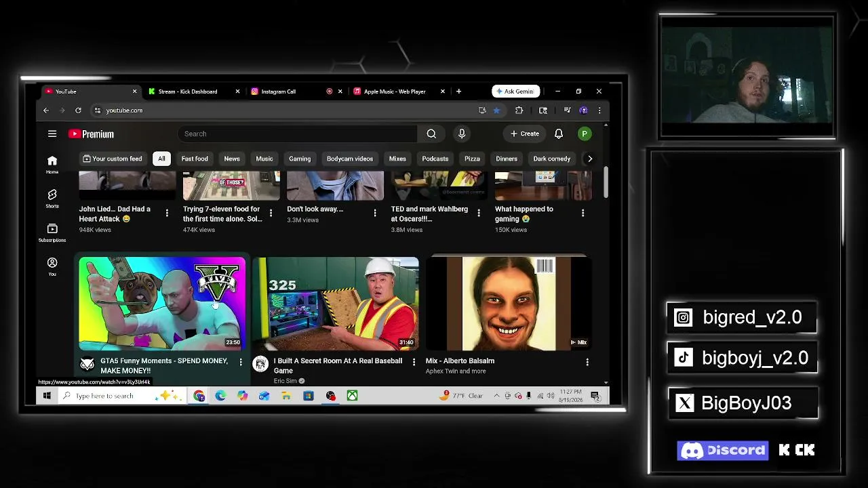The width and height of the screenshot is (868, 488).
Task: Launch Microsoft Edge from the taskbar
Action: 220,396
